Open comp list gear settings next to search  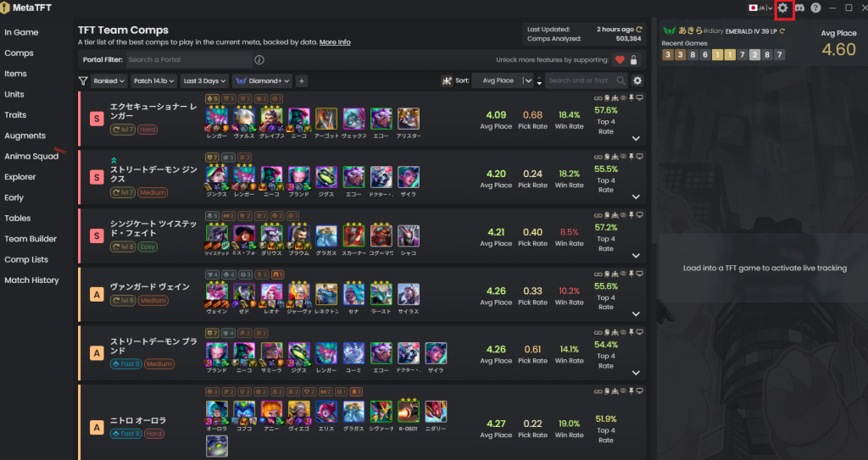pos(637,80)
